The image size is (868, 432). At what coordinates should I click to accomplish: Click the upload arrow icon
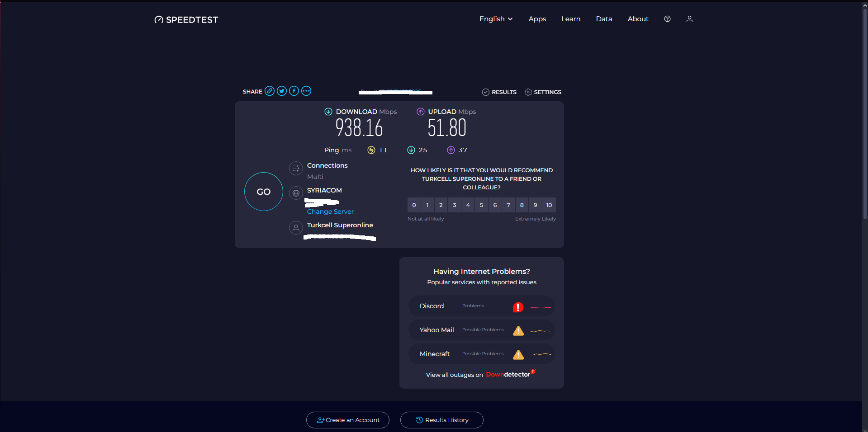[x=421, y=112]
